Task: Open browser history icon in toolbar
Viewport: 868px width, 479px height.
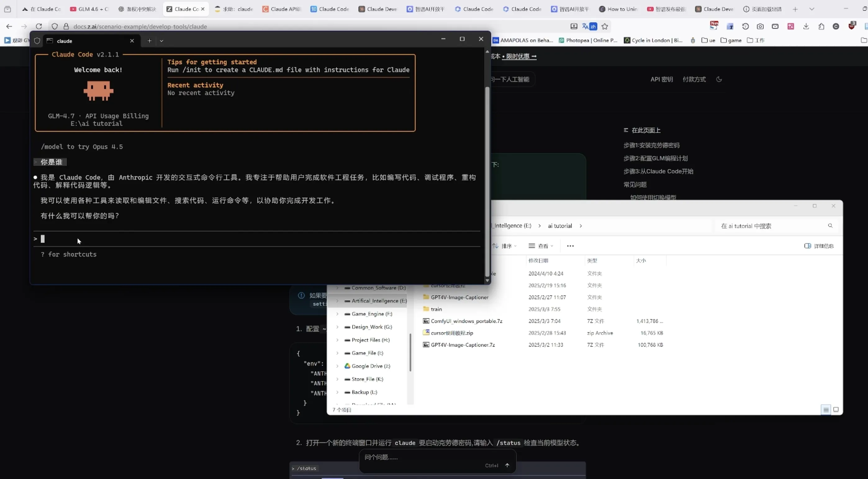Action: [745, 26]
